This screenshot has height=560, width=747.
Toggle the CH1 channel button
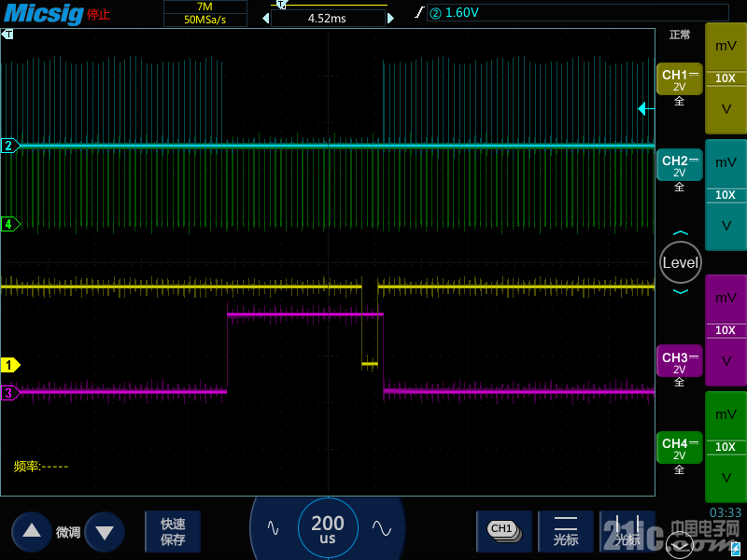pos(680,79)
